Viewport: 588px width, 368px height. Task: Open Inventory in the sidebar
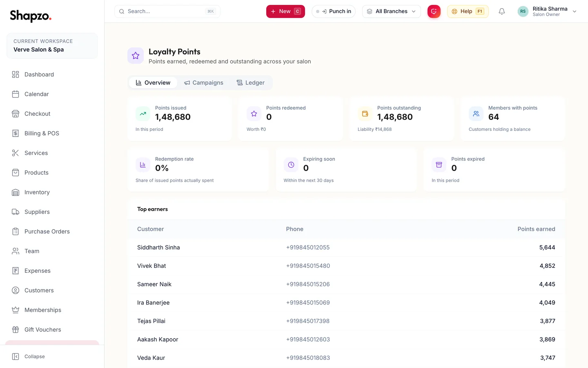(x=52, y=192)
